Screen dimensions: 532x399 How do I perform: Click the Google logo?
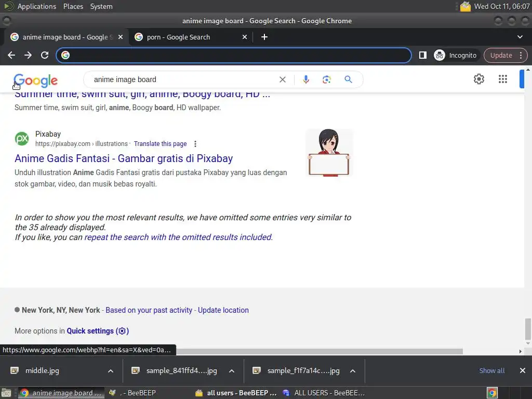point(36,81)
